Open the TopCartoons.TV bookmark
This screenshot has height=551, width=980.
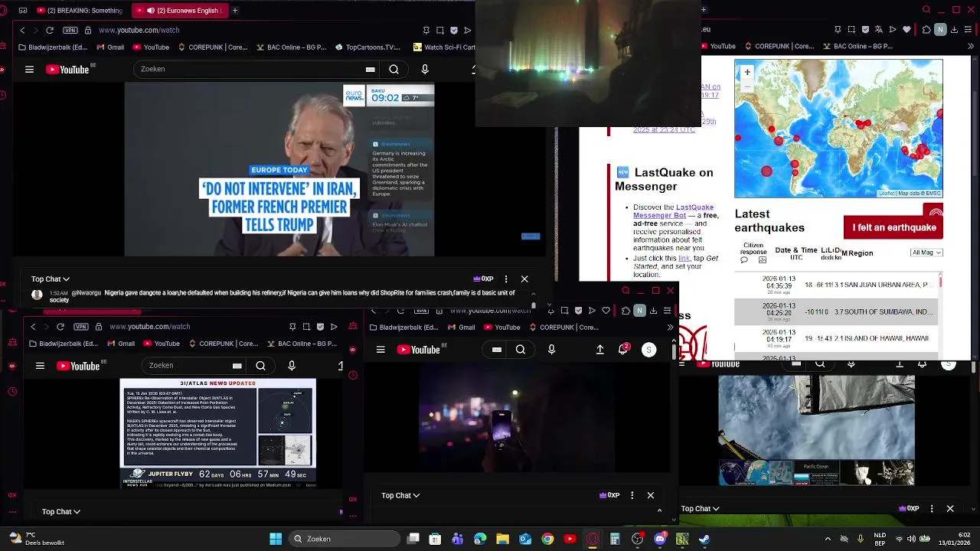(x=367, y=47)
